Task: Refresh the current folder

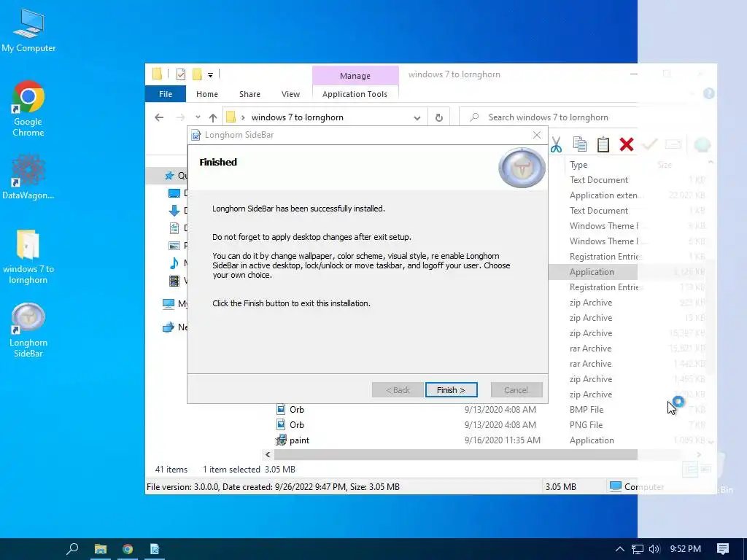Action: (438, 117)
